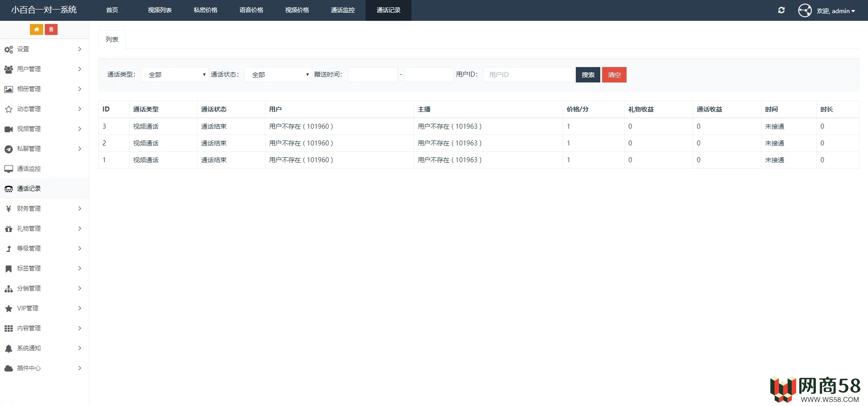This screenshot has width=868, height=406.
Task: Expand the 设置 sidebar chevron
Action: click(x=80, y=49)
